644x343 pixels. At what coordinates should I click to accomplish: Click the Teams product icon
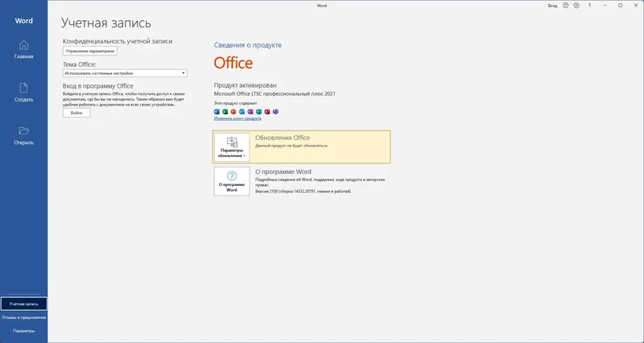tap(275, 112)
